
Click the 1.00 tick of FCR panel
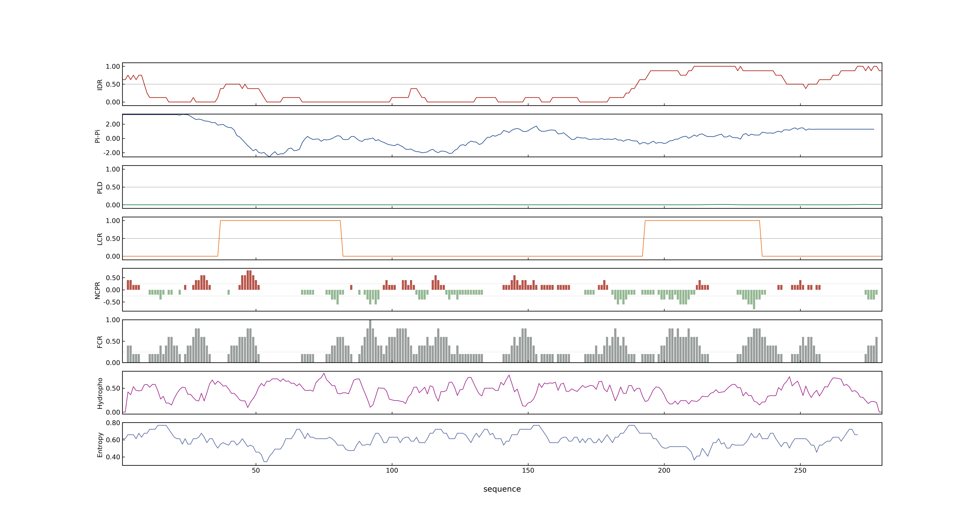113,320
